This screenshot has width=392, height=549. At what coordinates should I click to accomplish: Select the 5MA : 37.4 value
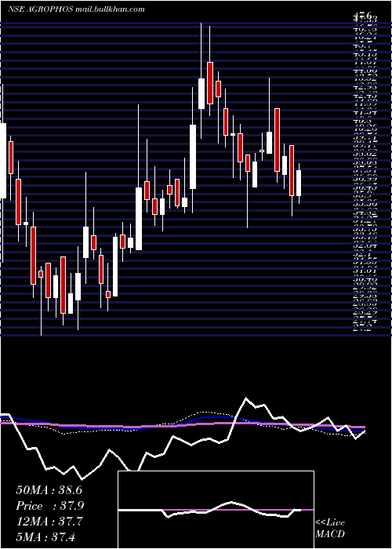coord(45,536)
